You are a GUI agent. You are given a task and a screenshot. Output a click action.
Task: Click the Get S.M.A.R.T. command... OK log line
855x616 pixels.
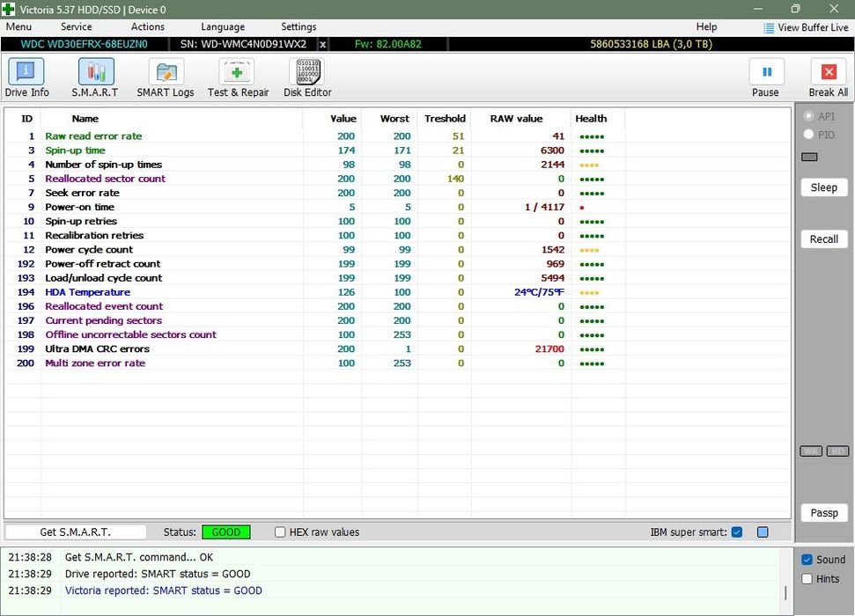[x=138, y=557]
